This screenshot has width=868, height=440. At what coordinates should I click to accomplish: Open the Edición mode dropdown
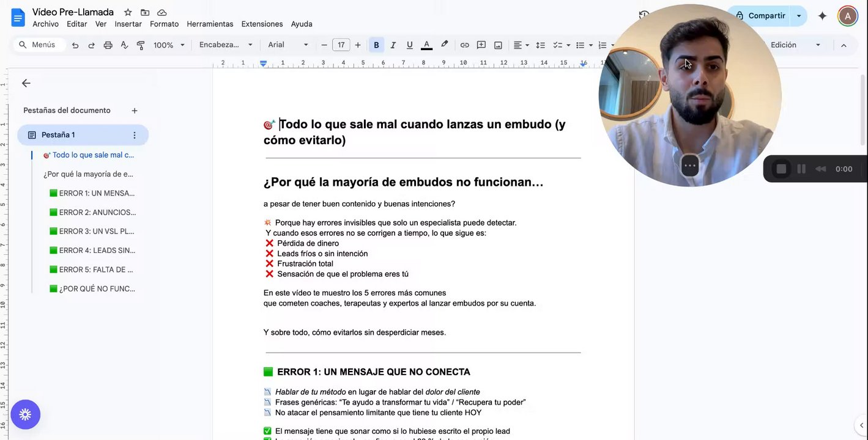point(795,45)
